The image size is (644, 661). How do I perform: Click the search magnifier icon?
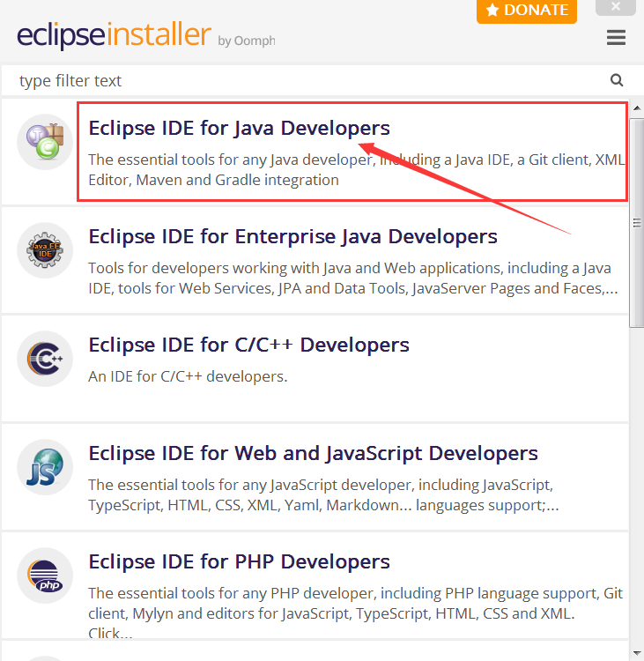click(617, 80)
